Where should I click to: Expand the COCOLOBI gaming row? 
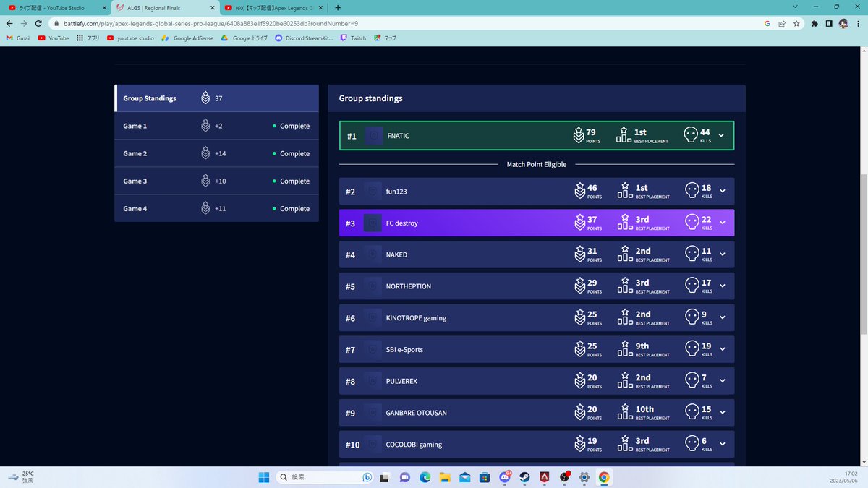pos(722,445)
